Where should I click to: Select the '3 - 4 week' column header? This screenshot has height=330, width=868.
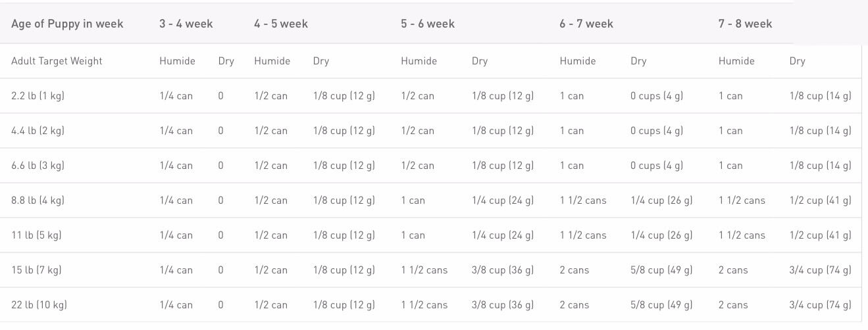186,24
